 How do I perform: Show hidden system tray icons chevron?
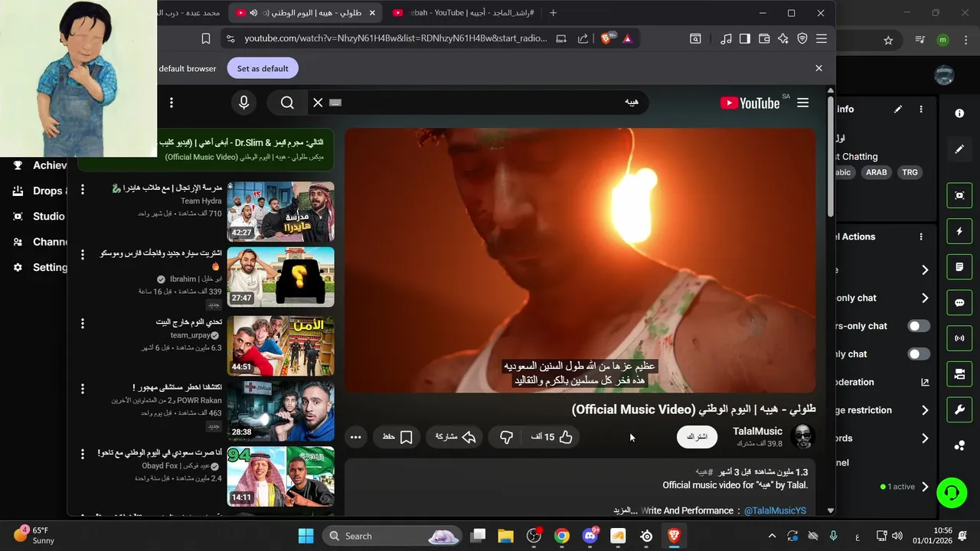[772, 536]
